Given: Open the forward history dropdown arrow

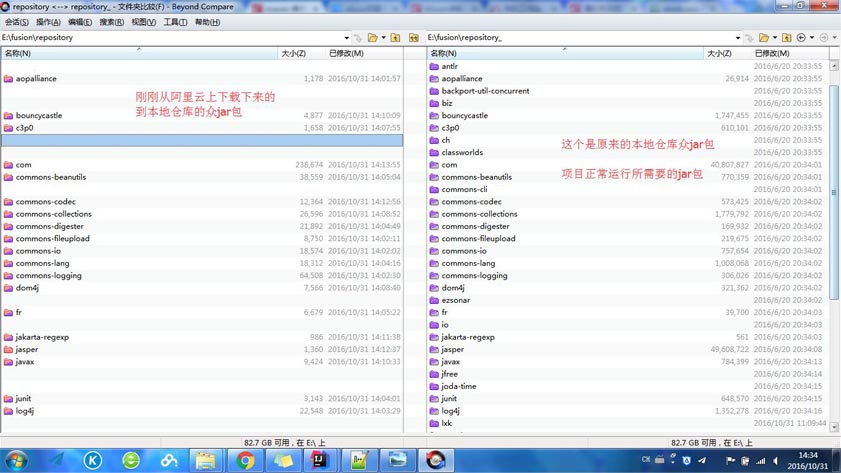Looking at the screenshot, I should point(834,38).
